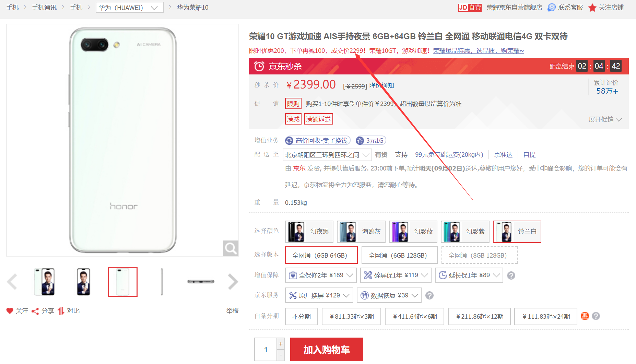Go to 手机通讯 breadcrumb category

(44, 8)
